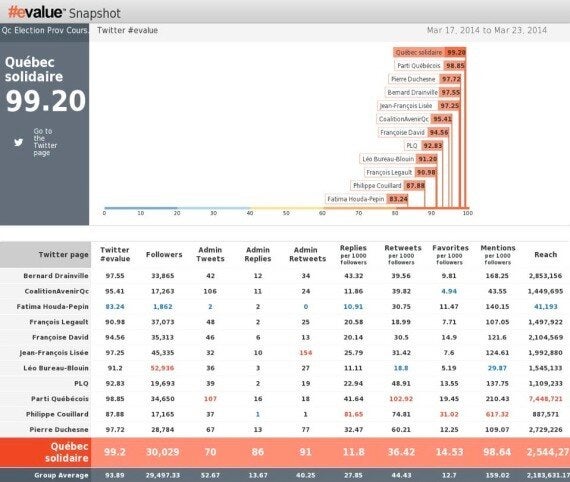This screenshot has height=482, width=570.
Task: Sort by Admin Replies column header
Action: pyautogui.click(x=258, y=254)
